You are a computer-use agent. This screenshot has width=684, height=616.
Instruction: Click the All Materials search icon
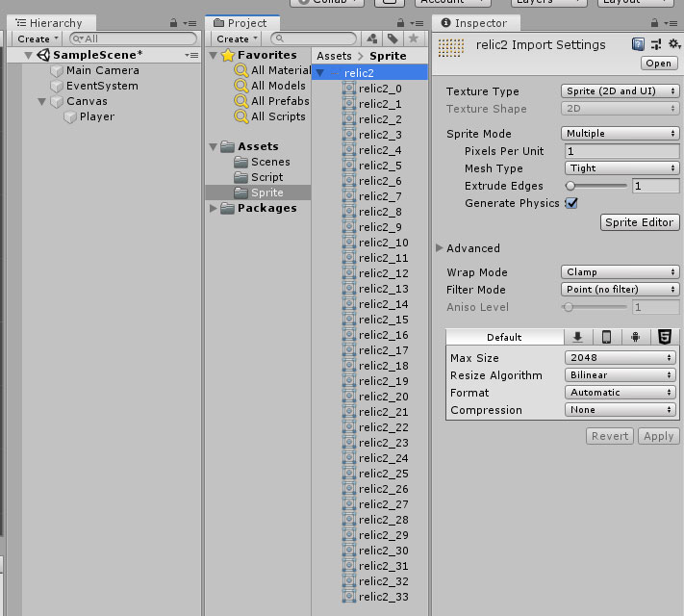(x=241, y=70)
